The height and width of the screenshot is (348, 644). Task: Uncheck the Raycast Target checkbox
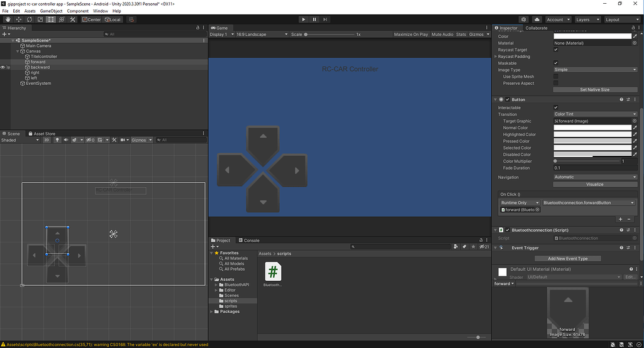coord(555,50)
